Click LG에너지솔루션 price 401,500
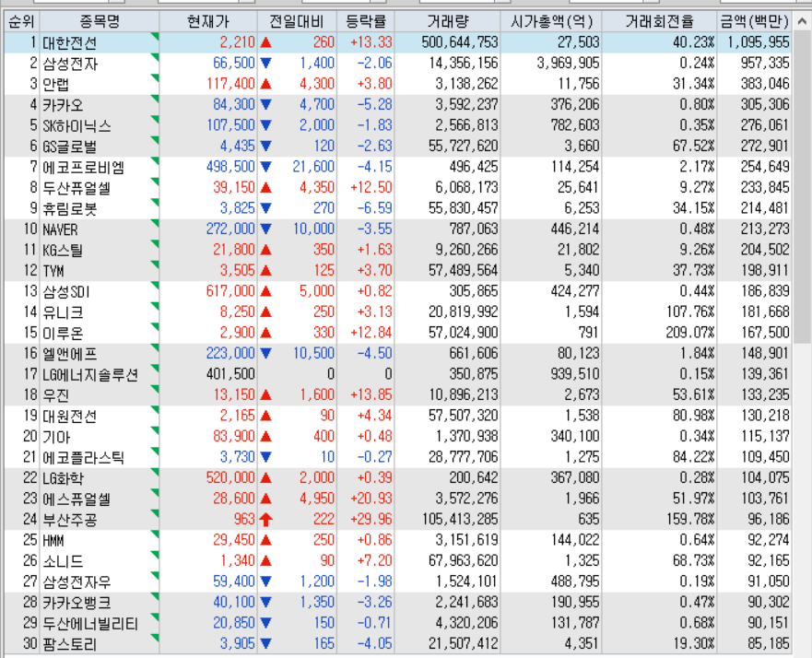This screenshot has width=812, height=658. point(230,374)
